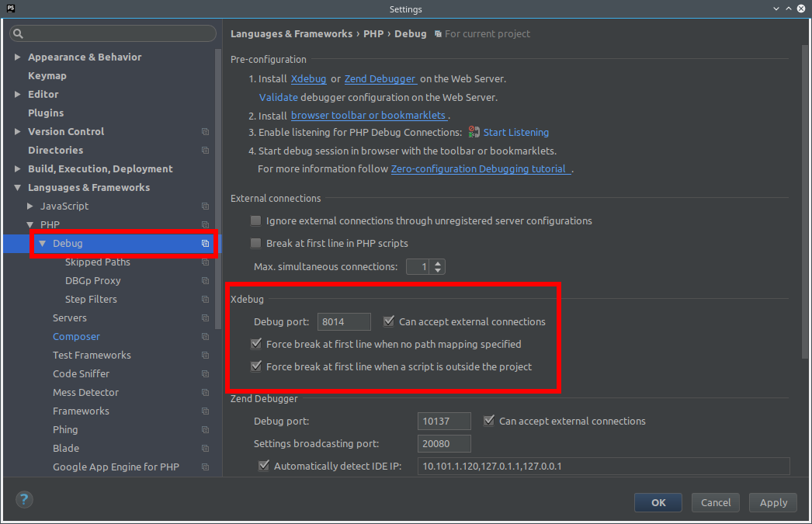This screenshot has height=524, width=812.
Task: Select Test Frameworks under PHP
Action: (92, 356)
